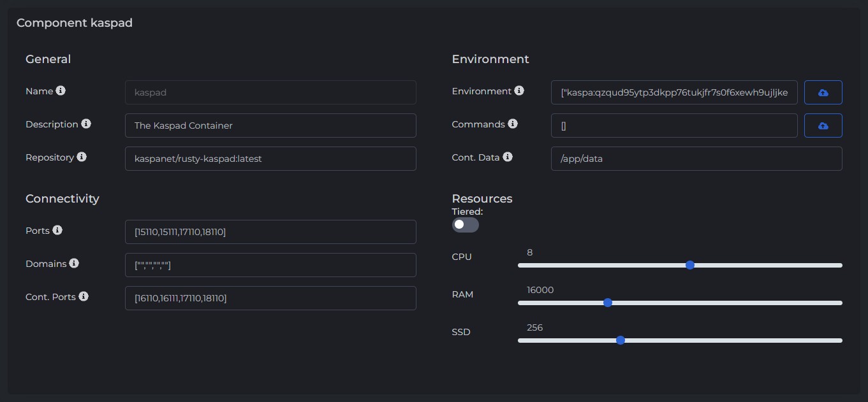
Task: Select the Ports input field
Action: 270,232
